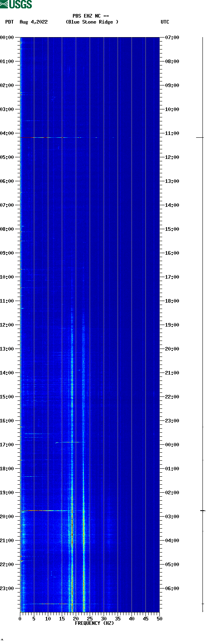Screen dimensions: 220x644
Task: Click the seismogram spike near 03:00 UTC
Action: (x=202, y=511)
